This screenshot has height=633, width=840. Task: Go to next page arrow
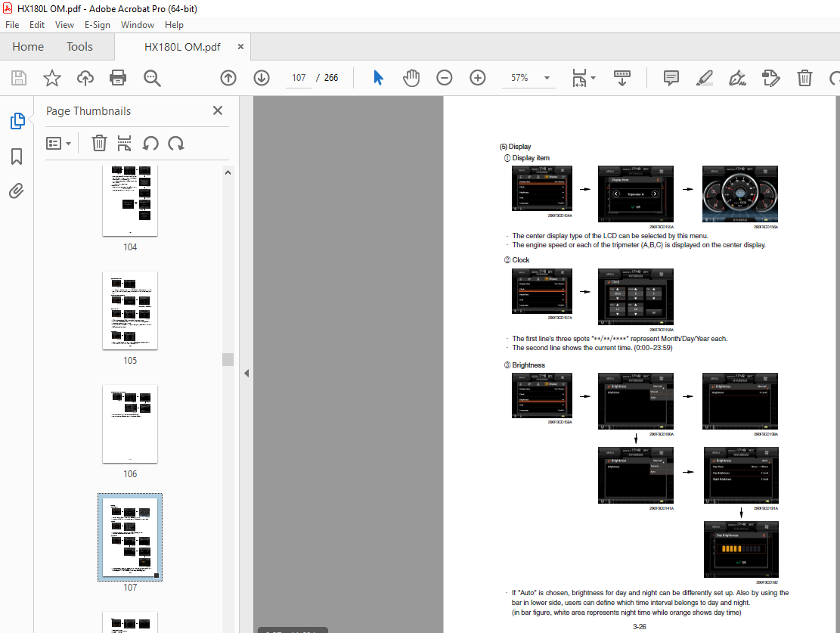tap(262, 78)
